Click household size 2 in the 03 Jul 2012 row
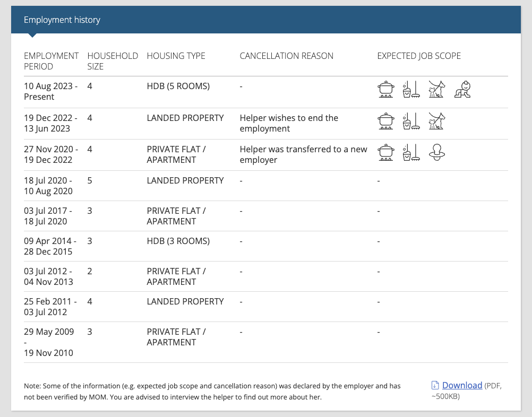The image size is (532, 417). [x=90, y=271]
